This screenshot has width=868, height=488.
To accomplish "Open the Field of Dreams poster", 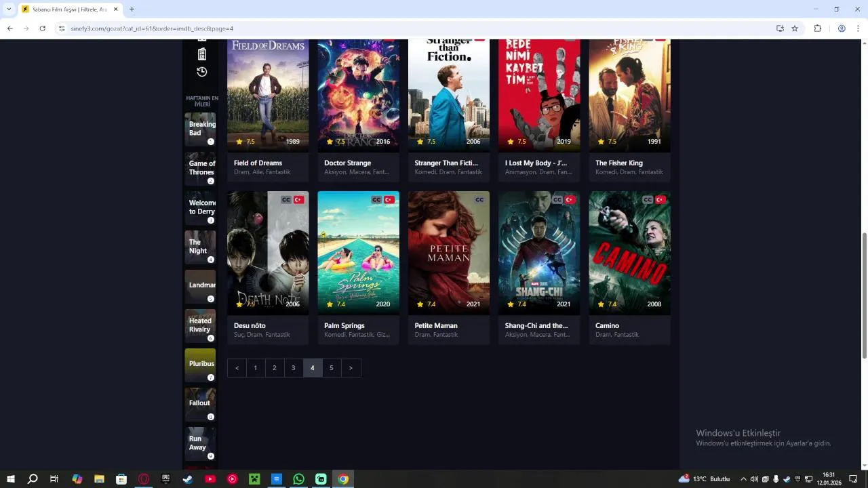I will tap(268, 96).
